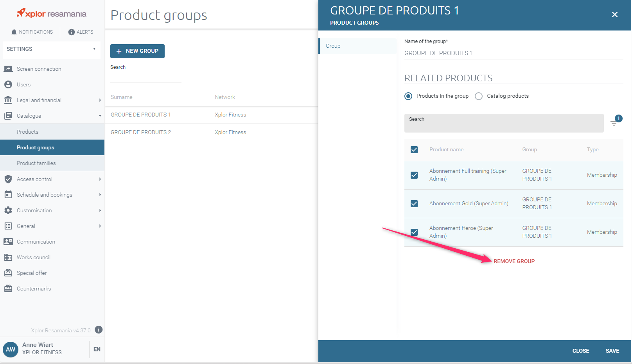Open Product families menu item
This screenshot has width=632, height=364.
(36, 163)
